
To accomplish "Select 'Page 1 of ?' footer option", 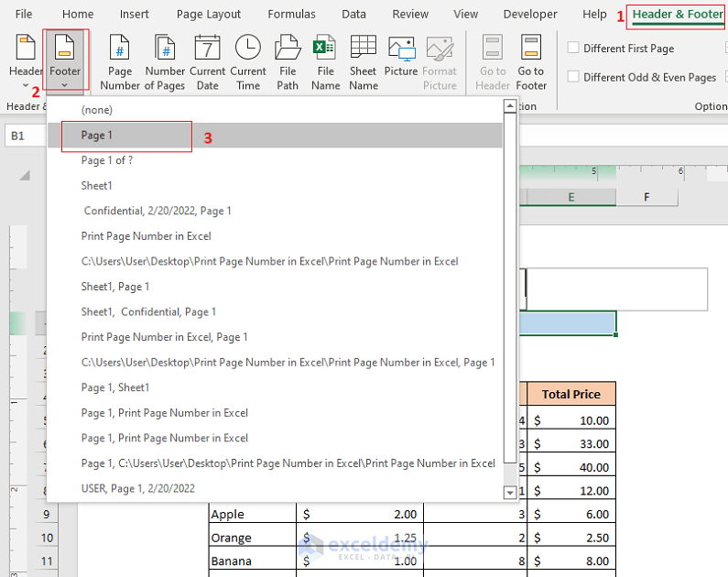I will (107, 160).
